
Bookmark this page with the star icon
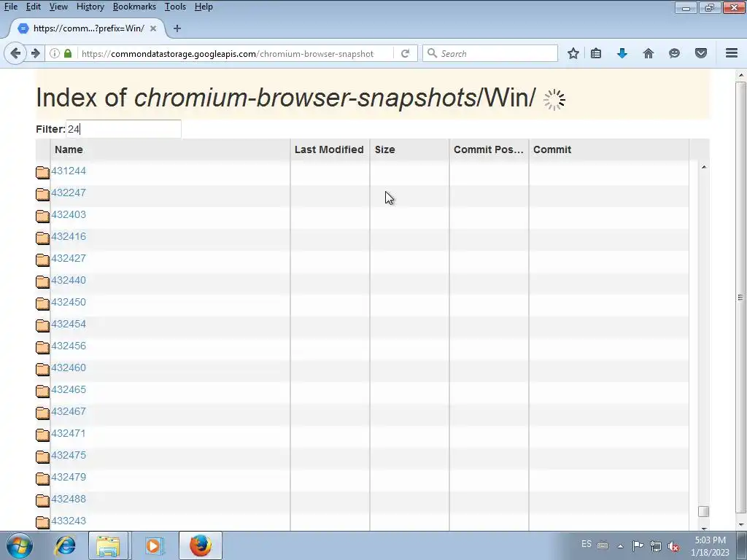pos(573,53)
